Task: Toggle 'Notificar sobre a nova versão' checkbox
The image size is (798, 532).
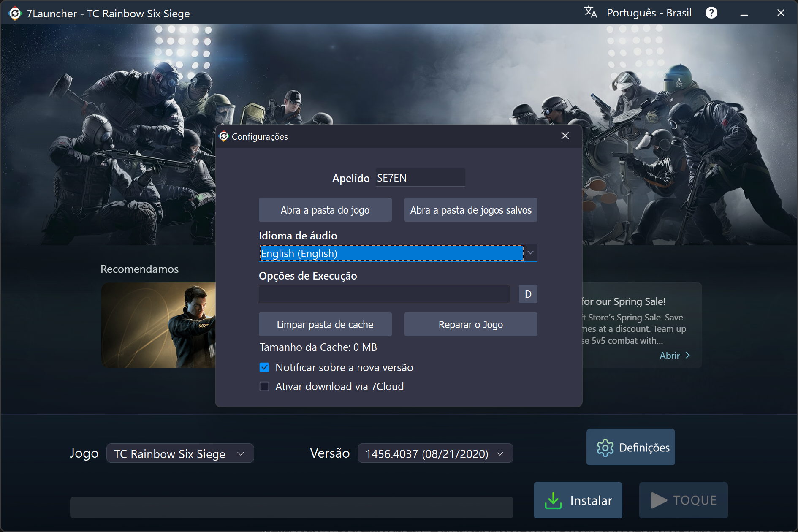Action: coord(264,367)
